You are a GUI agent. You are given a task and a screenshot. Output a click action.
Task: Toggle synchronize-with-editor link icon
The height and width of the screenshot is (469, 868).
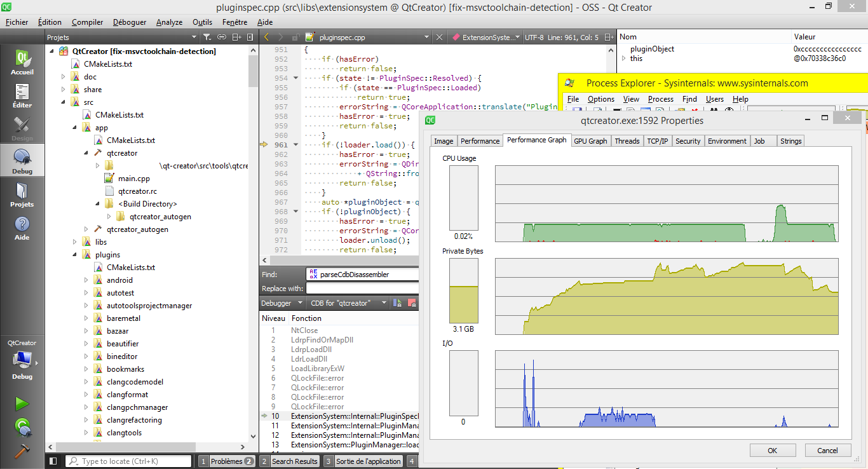tap(223, 37)
